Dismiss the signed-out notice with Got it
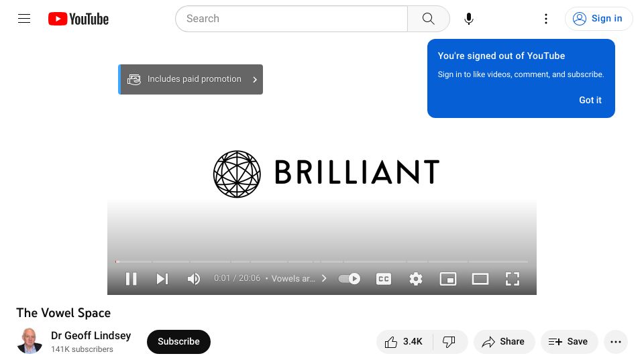This screenshot has height=362, width=644. [x=590, y=100]
